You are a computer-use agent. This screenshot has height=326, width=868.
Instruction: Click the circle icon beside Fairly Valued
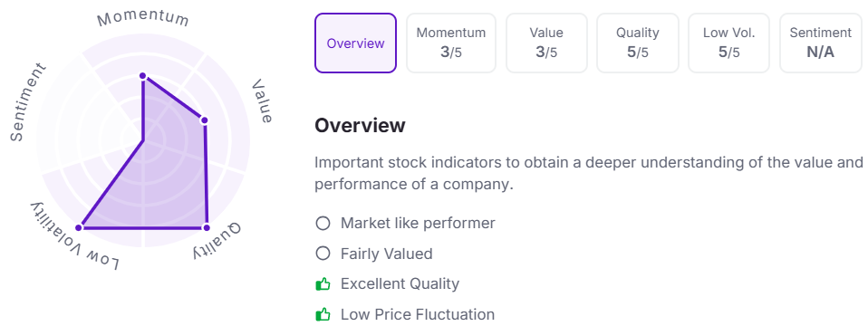323,254
